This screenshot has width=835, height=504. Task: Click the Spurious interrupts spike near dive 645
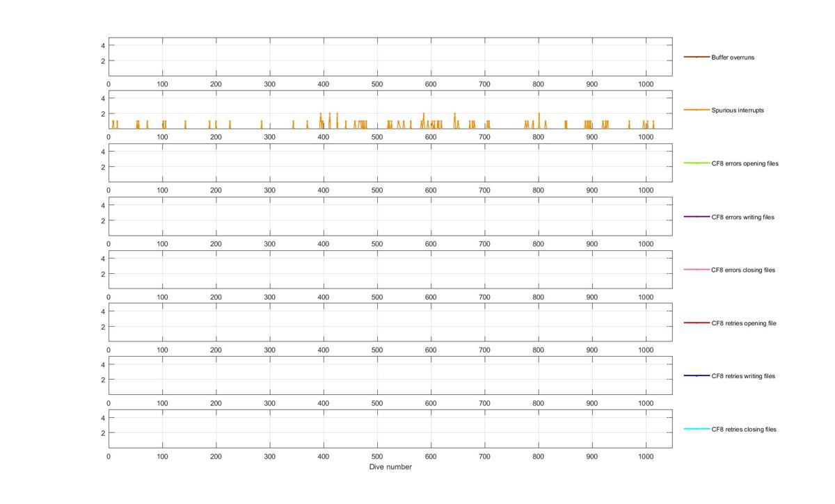coord(455,120)
